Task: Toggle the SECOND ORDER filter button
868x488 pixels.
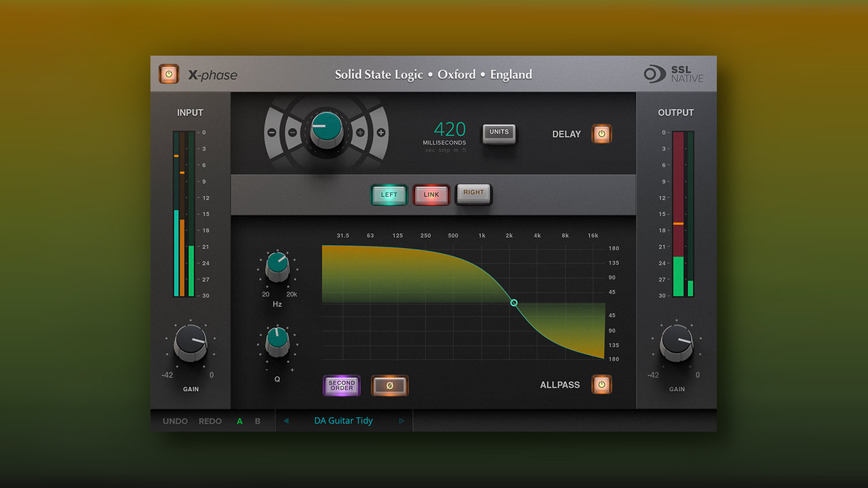Action: pos(341,385)
